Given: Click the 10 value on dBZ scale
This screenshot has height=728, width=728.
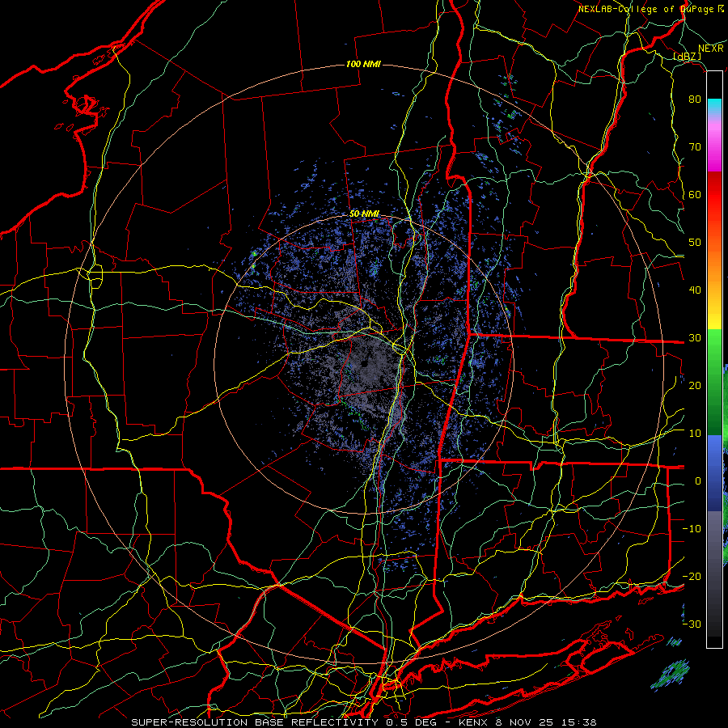Looking at the screenshot, I should 695,434.
